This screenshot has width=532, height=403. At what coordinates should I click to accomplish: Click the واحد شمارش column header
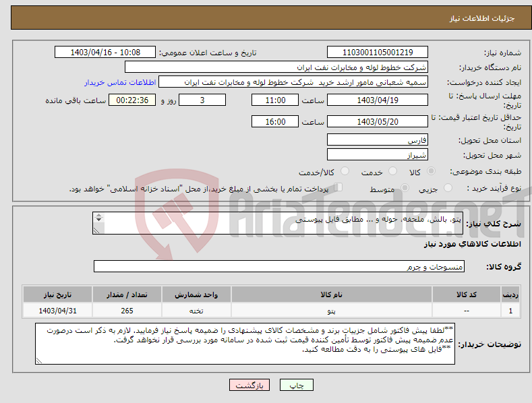(196, 294)
